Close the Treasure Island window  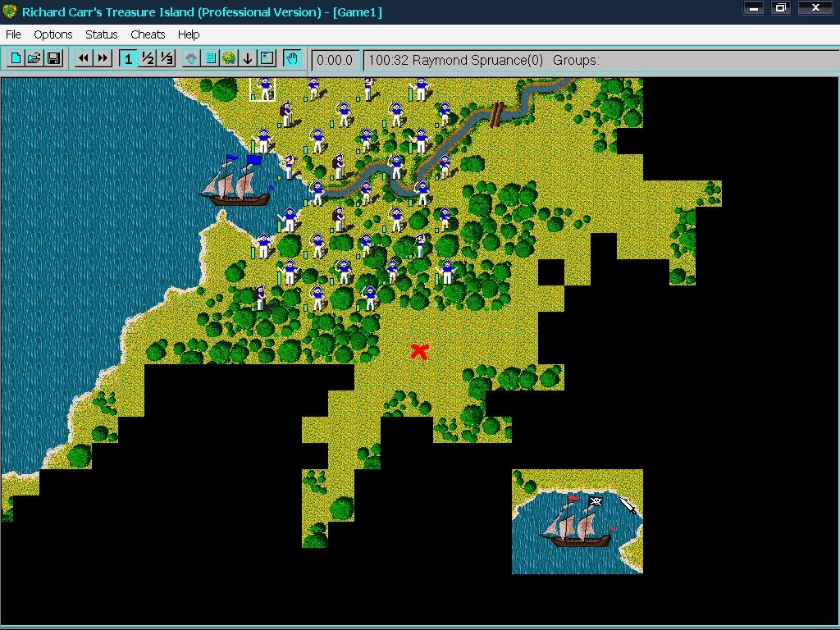tap(815, 7)
